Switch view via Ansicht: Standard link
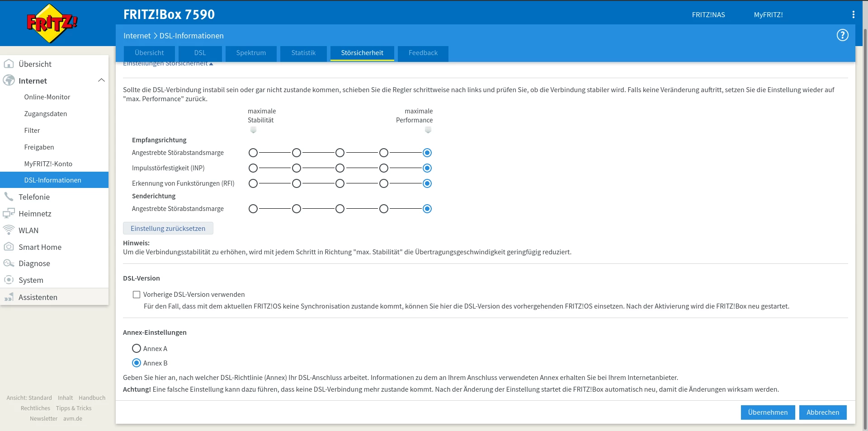868x431 pixels. (29, 398)
